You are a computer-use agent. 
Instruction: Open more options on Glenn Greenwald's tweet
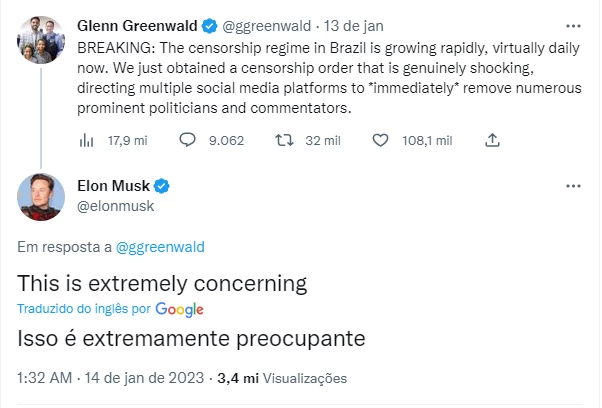coord(572,24)
